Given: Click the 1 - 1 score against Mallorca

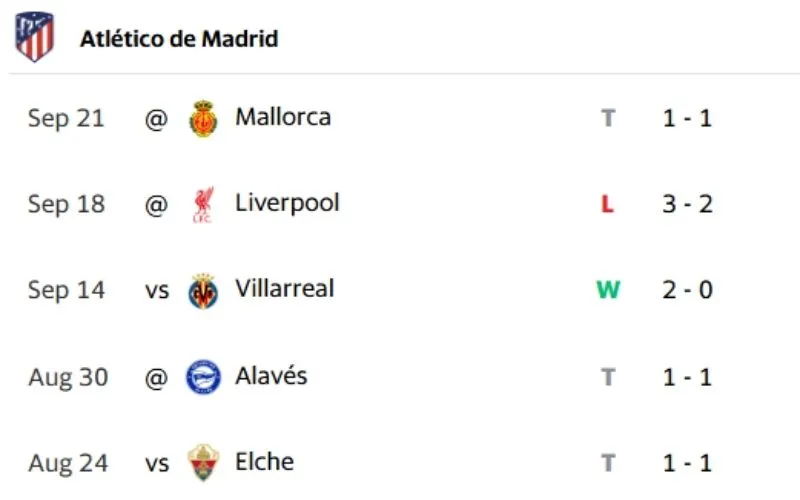Looking at the screenshot, I should click(x=686, y=118).
